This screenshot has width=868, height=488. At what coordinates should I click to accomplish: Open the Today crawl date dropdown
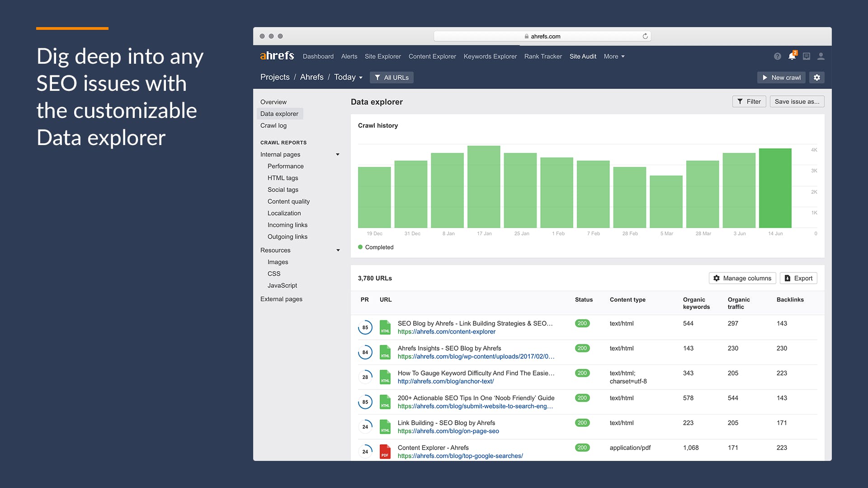click(x=348, y=77)
